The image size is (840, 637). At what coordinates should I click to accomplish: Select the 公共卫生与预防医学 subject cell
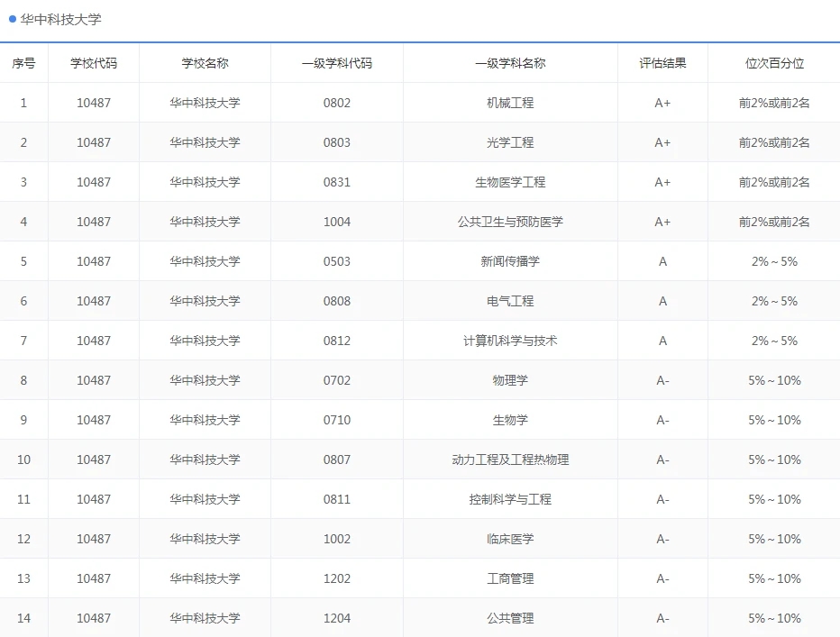pos(510,222)
